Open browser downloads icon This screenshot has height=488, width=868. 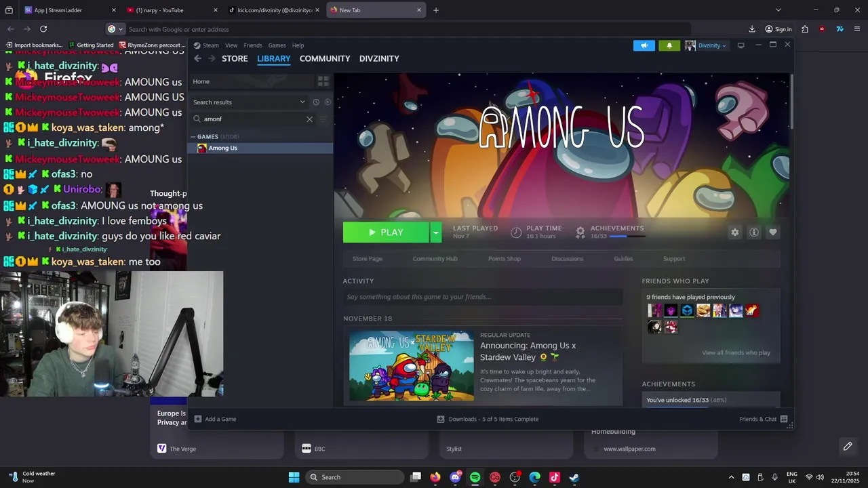click(752, 29)
